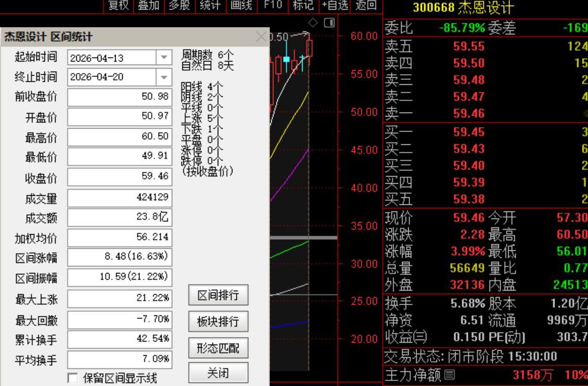Open the 复权 toolbar menu
Image resolution: width=588 pixels, height=386 pixels.
point(118,5)
